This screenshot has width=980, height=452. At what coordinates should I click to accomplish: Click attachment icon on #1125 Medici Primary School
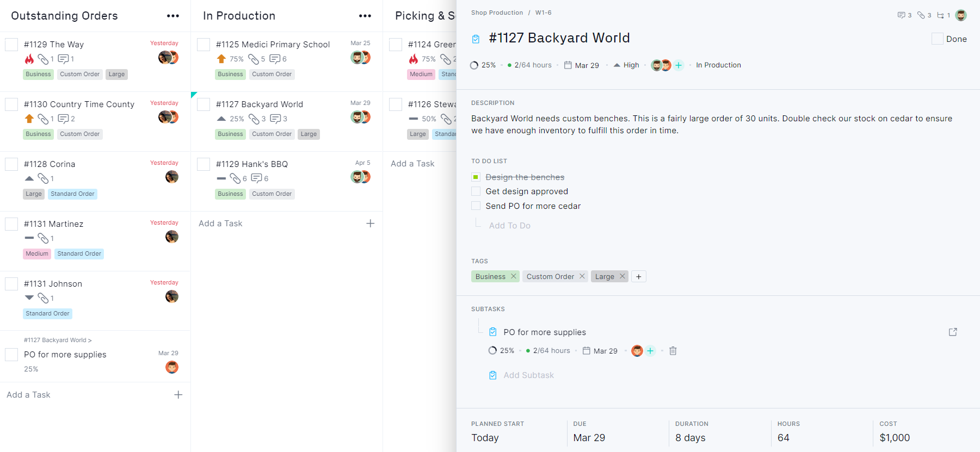coord(254,59)
